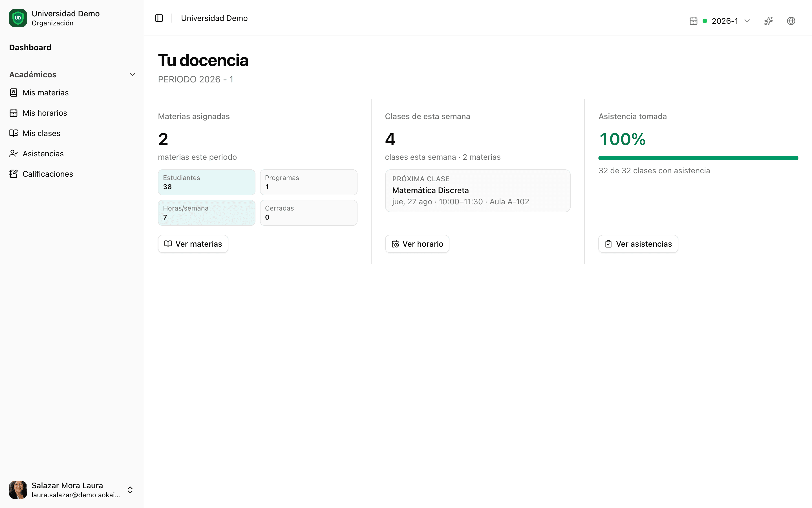812x508 pixels.
Task: Open the Calificaciones section
Action: click(x=72, y=174)
